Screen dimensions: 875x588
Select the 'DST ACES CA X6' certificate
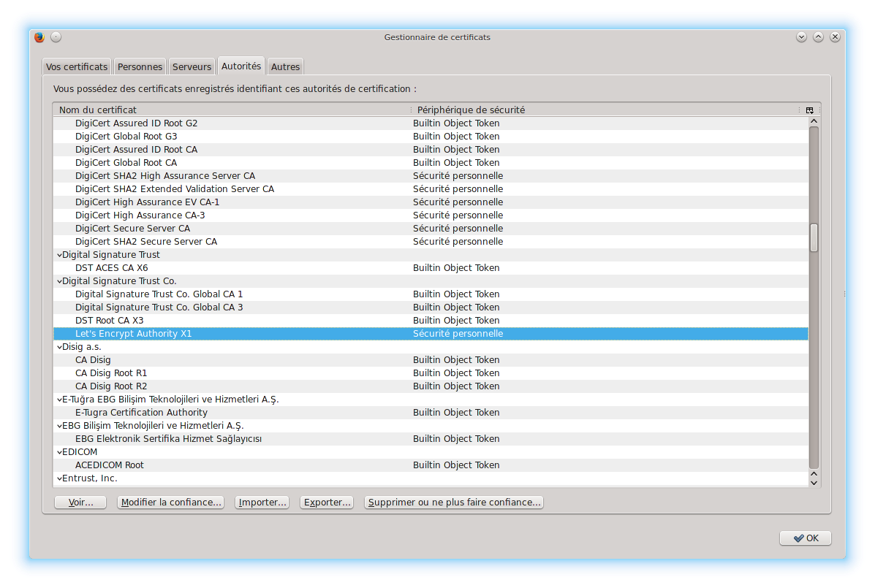tap(431, 268)
